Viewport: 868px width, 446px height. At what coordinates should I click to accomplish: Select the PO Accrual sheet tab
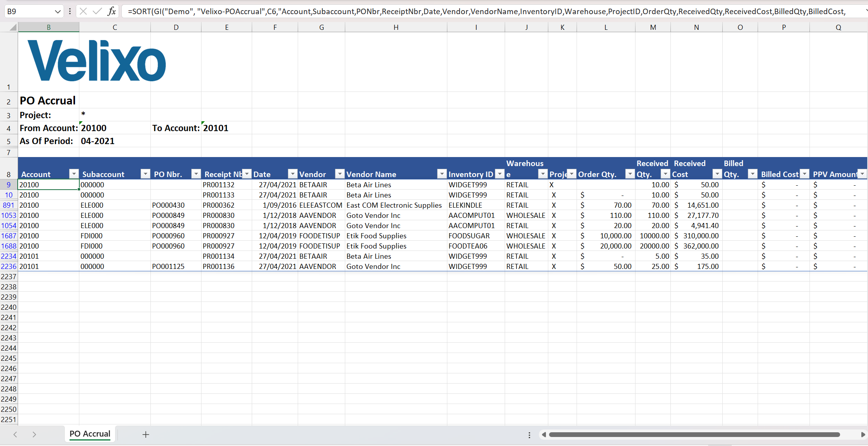[x=90, y=434]
